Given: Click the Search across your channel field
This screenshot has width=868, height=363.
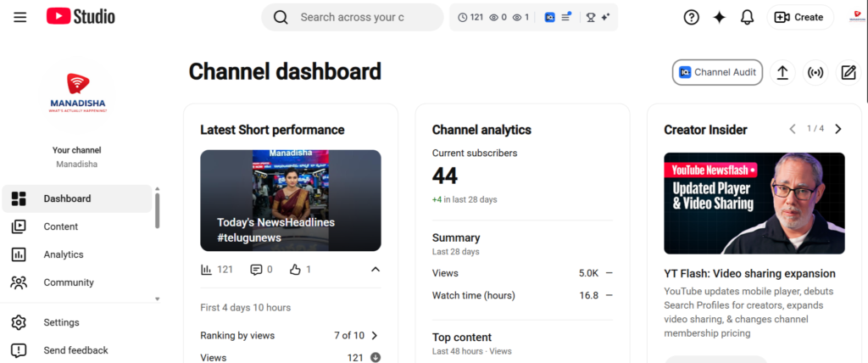Looking at the screenshot, I should pyautogui.click(x=353, y=17).
